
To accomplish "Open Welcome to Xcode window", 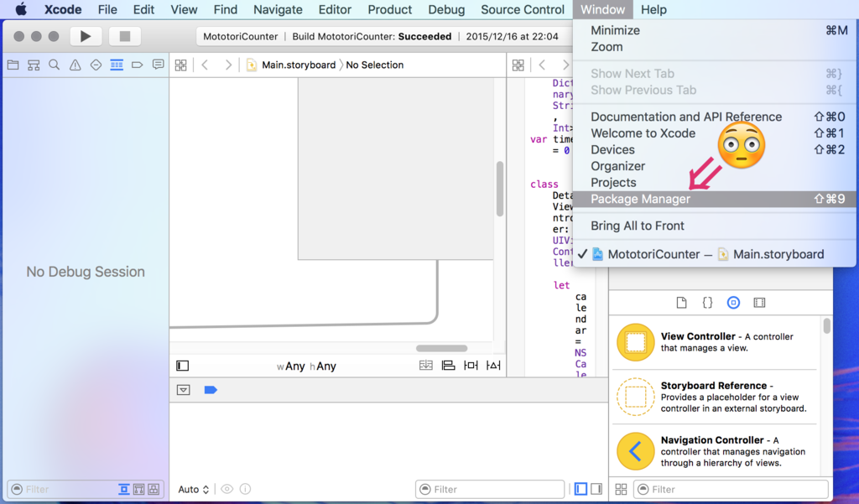I will point(715,133).
